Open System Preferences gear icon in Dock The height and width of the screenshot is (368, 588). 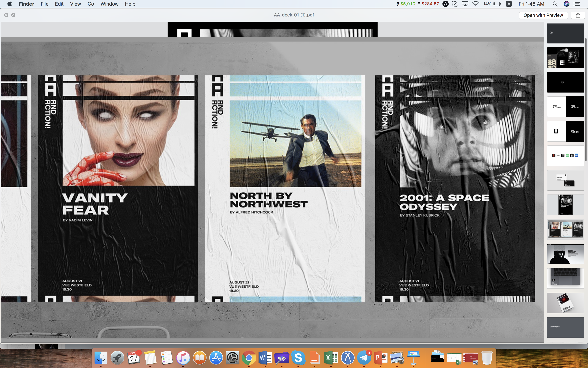[233, 358]
